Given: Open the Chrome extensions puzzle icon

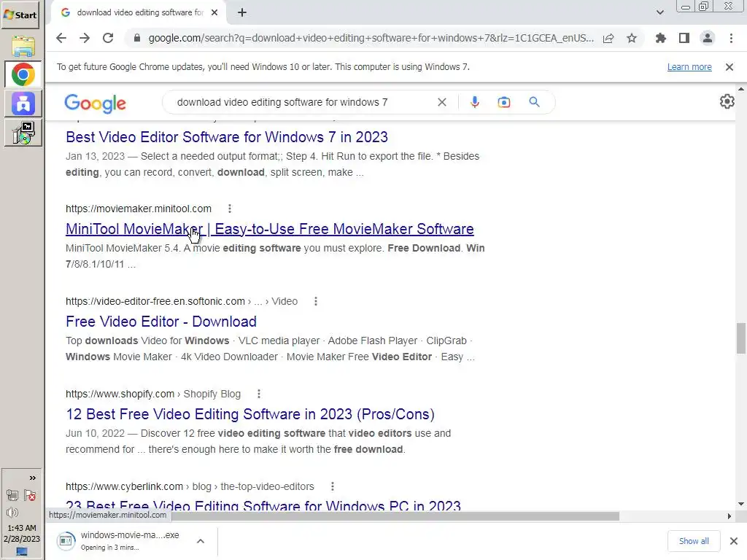Looking at the screenshot, I should click(x=660, y=38).
